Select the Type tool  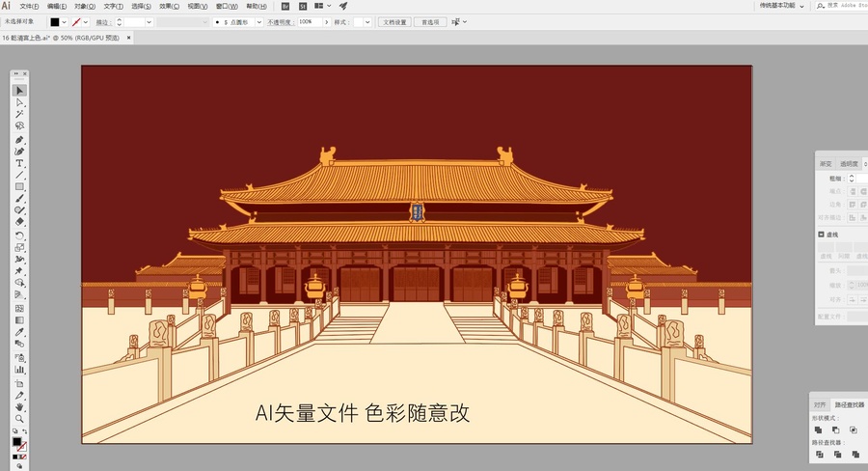(19, 163)
